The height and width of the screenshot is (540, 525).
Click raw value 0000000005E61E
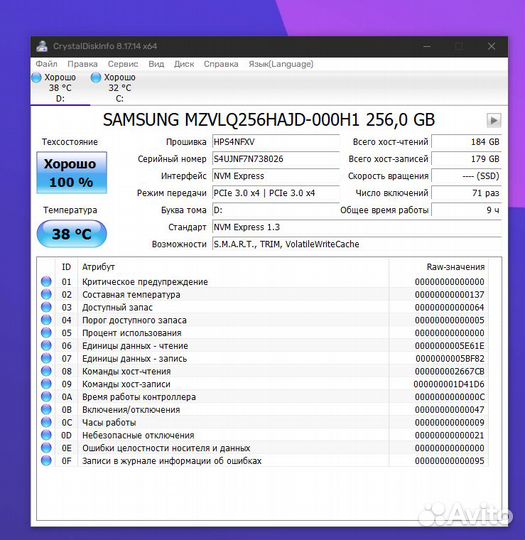pyautogui.click(x=450, y=346)
